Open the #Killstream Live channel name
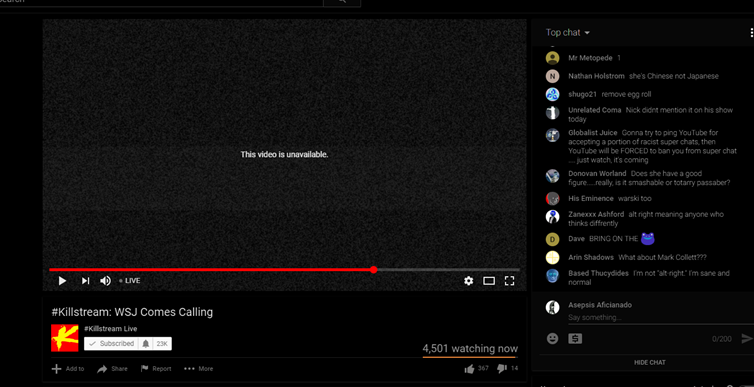 point(111,329)
